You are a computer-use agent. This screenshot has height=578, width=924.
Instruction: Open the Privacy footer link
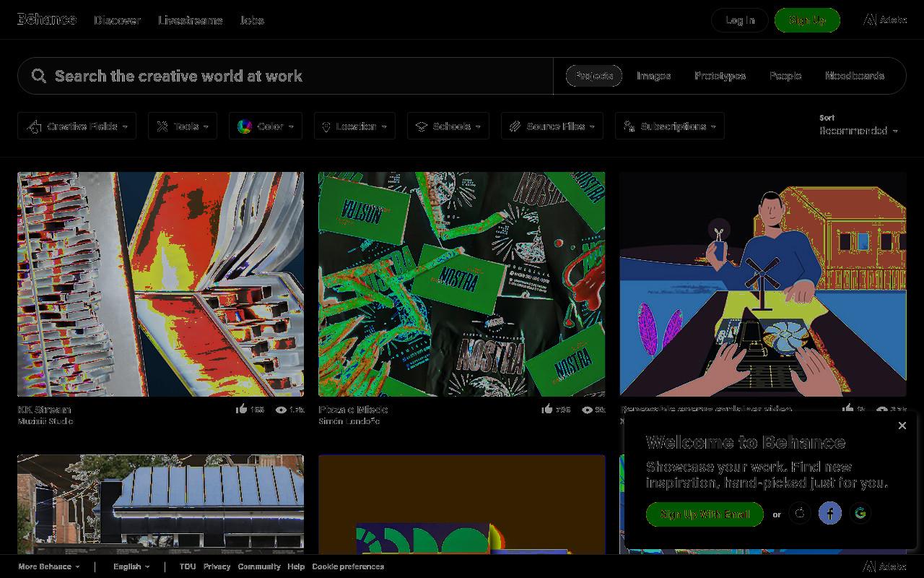(217, 566)
